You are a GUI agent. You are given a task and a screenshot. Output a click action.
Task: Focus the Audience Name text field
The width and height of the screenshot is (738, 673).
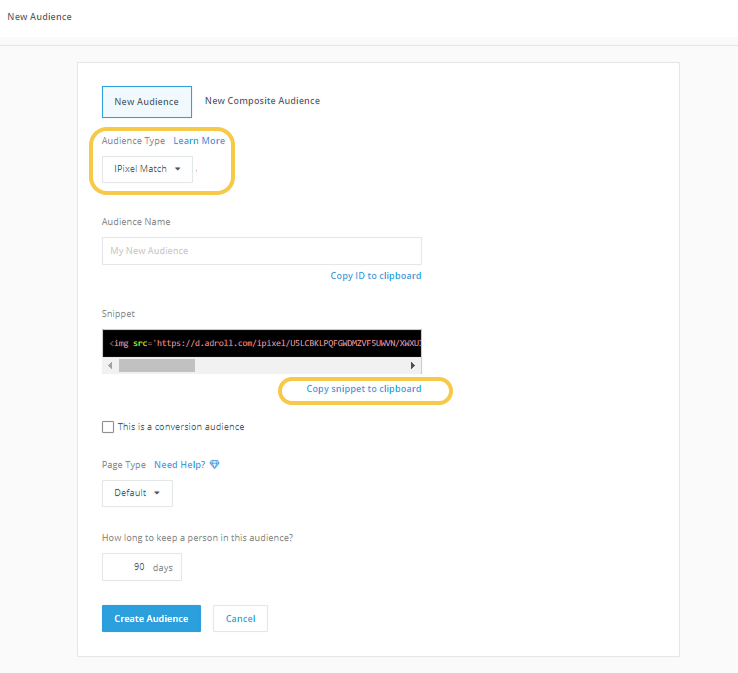(261, 251)
